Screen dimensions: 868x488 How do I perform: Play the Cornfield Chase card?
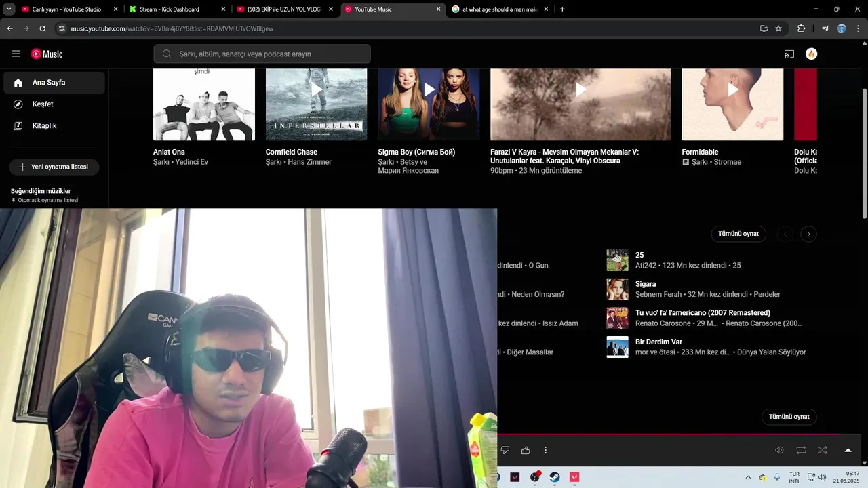[317, 89]
